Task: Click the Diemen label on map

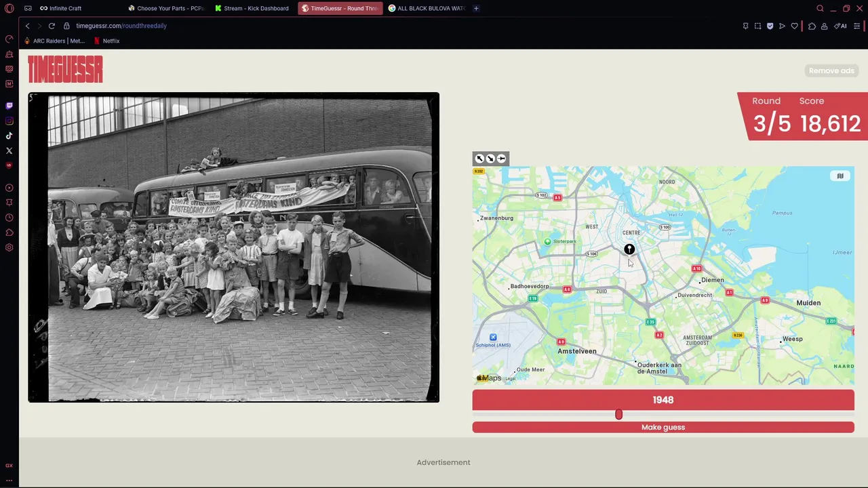Action: tap(713, 280)
